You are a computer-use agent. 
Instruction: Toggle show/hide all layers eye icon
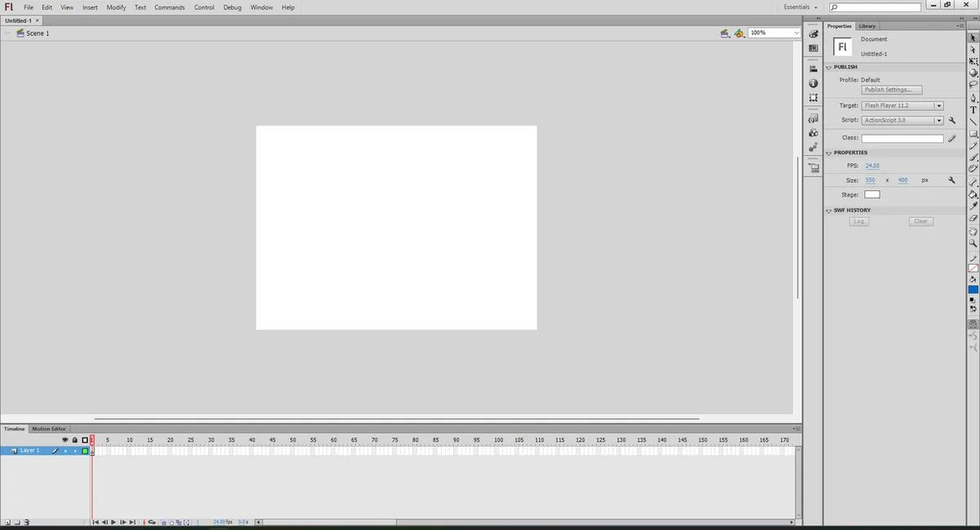coord(65,439)
